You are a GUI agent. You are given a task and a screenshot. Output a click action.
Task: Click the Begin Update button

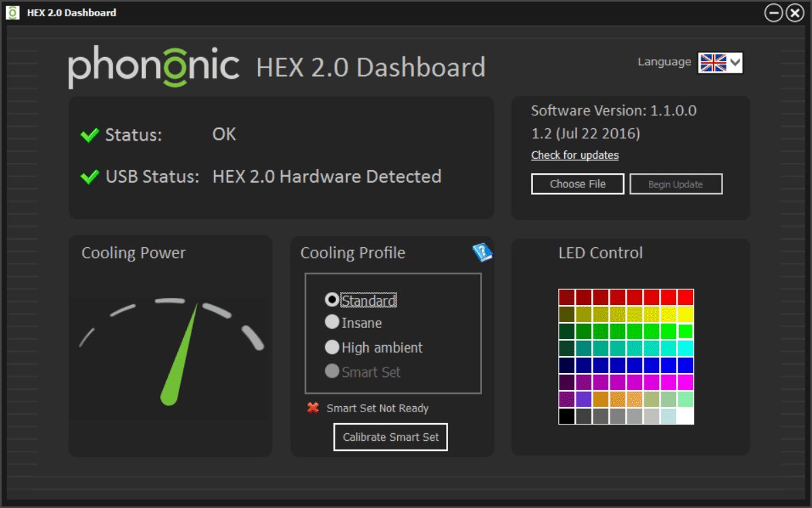click(676, 184)
